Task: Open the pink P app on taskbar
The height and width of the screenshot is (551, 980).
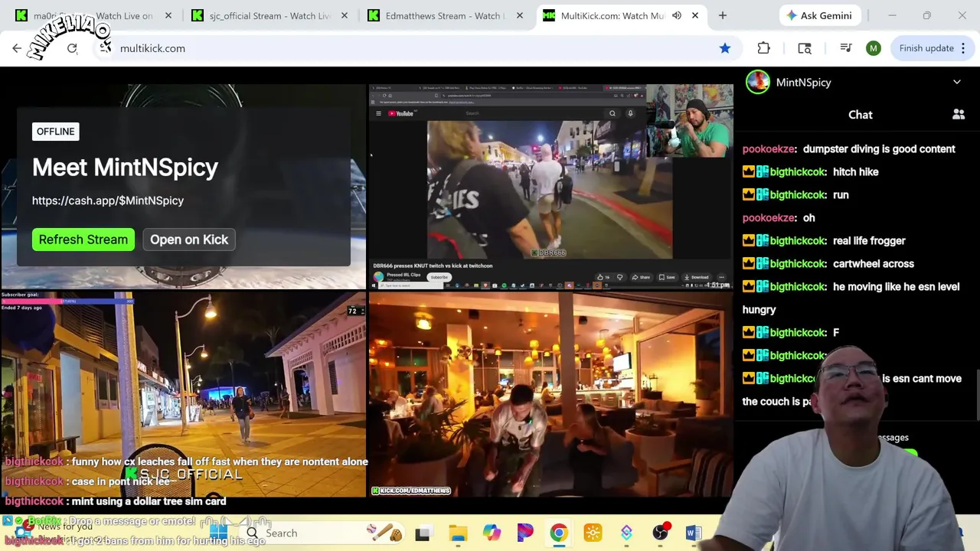Action: point(525,533)
